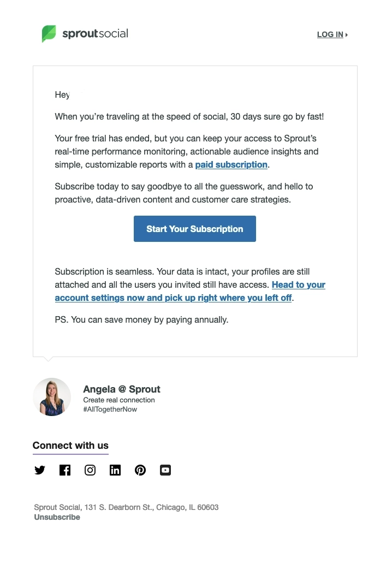Select the Instagram camera icon

(90, 470)
